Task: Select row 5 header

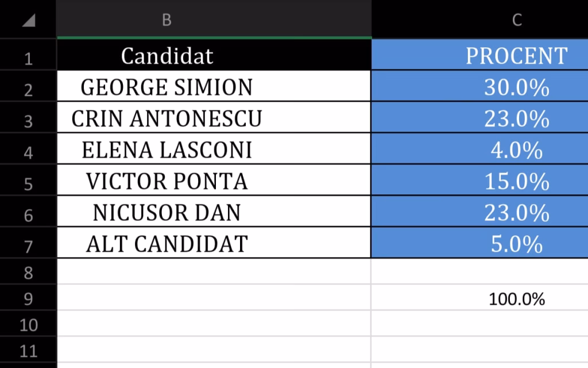Action: click(x=28, y=183)
